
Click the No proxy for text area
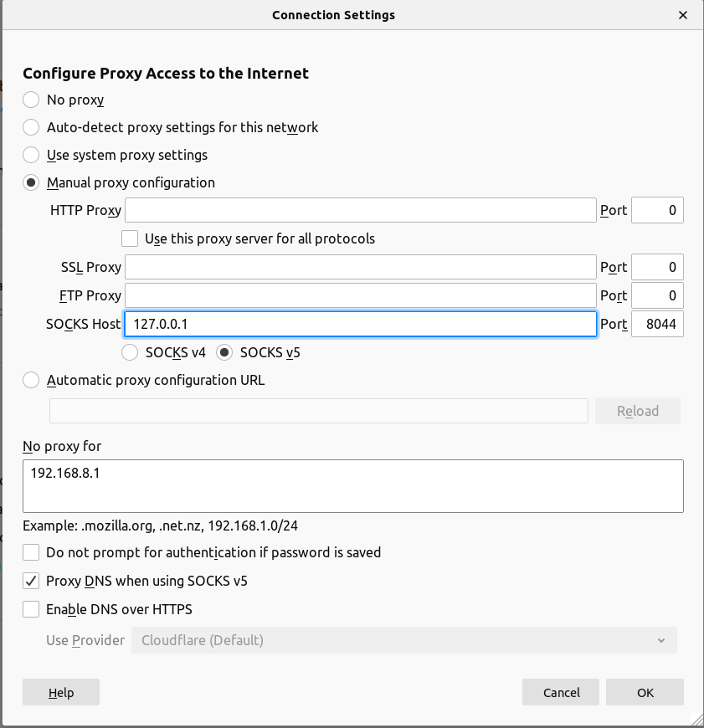[x=352, y=485]
